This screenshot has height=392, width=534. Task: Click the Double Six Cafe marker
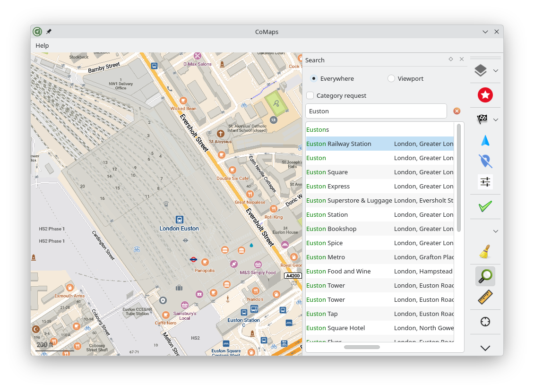pos(232,170)
